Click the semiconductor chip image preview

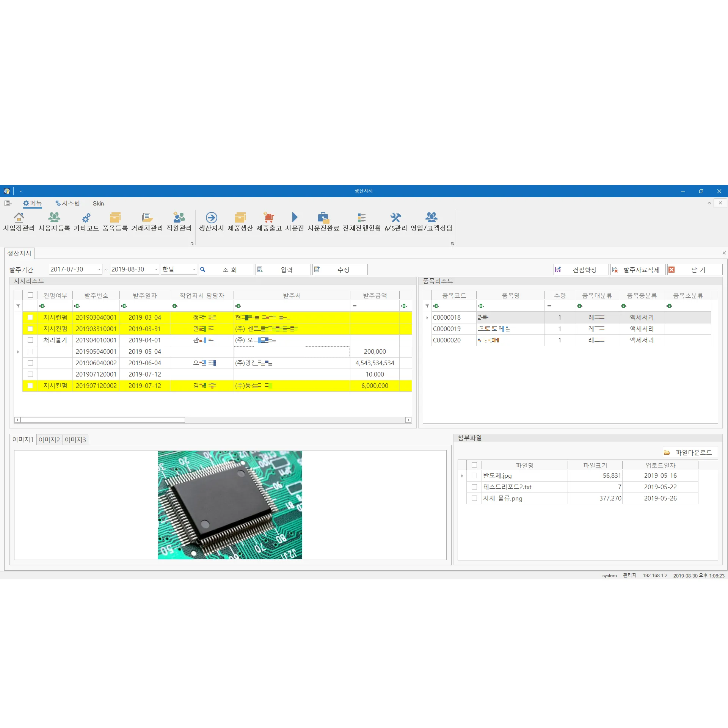[230, 505]
